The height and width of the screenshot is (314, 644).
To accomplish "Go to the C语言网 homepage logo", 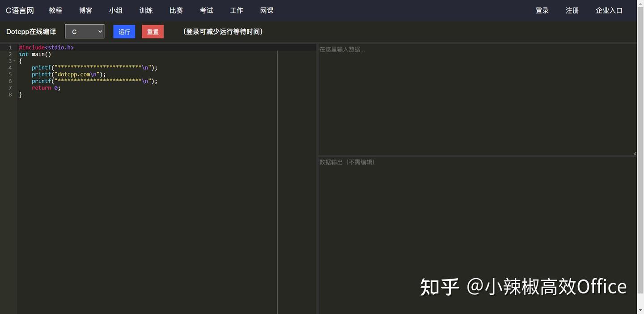I will point(20,10).
